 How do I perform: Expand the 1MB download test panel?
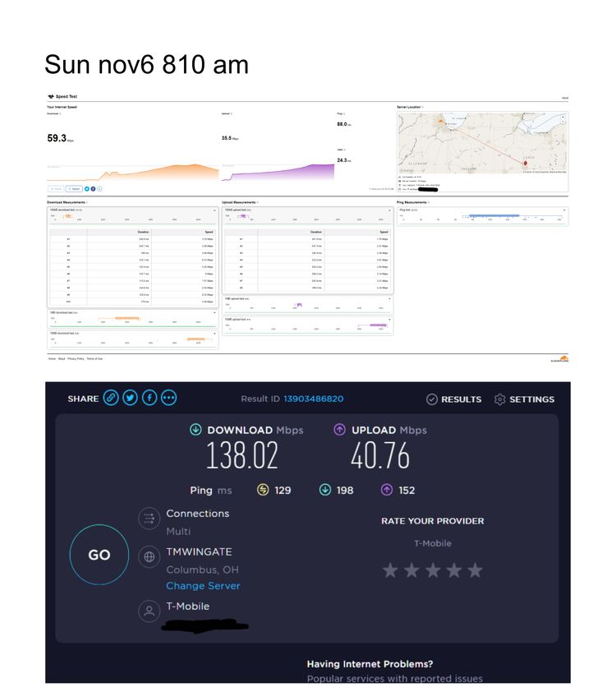pyautogui.click(x=214, y=312)
